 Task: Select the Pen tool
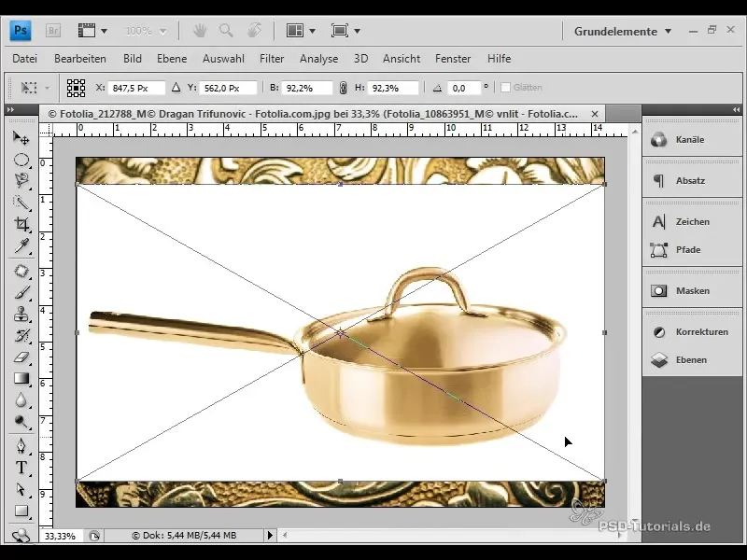tap(21, 446)
